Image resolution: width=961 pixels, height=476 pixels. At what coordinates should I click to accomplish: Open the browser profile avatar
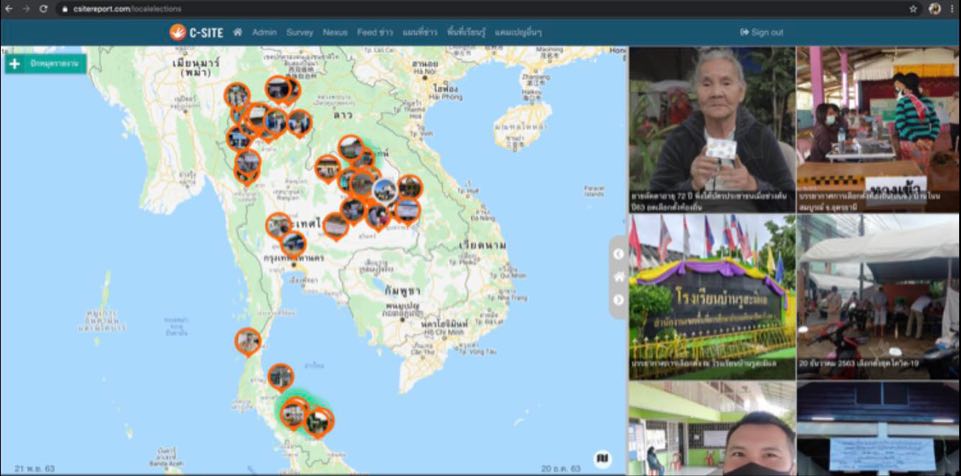(935, 9)
